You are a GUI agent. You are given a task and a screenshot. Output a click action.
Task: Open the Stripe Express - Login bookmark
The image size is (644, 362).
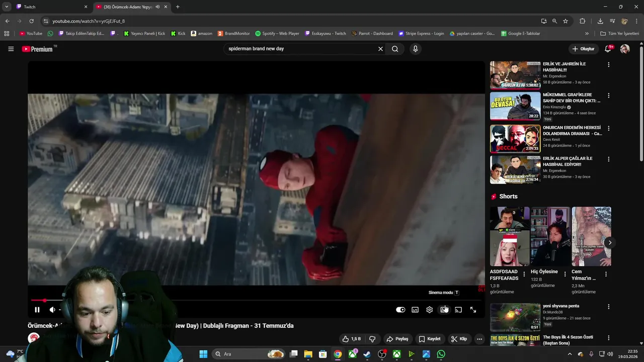tap(421, 34)
